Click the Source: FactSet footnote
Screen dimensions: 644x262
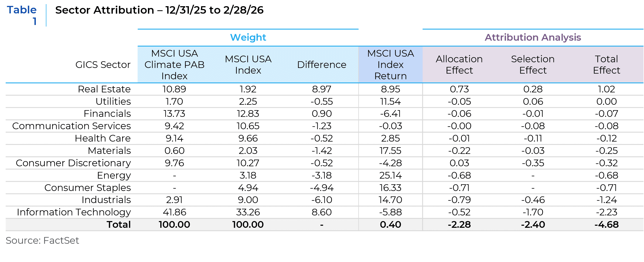pyautogui.click(x=42, y=240)
